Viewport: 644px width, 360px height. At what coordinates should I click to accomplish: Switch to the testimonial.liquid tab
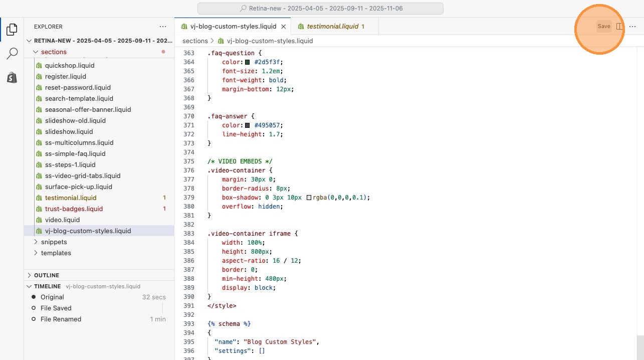333,27
